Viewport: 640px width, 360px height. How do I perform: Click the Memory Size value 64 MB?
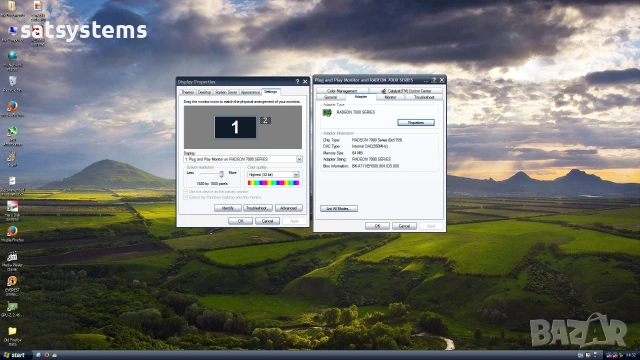pos(357,153)
